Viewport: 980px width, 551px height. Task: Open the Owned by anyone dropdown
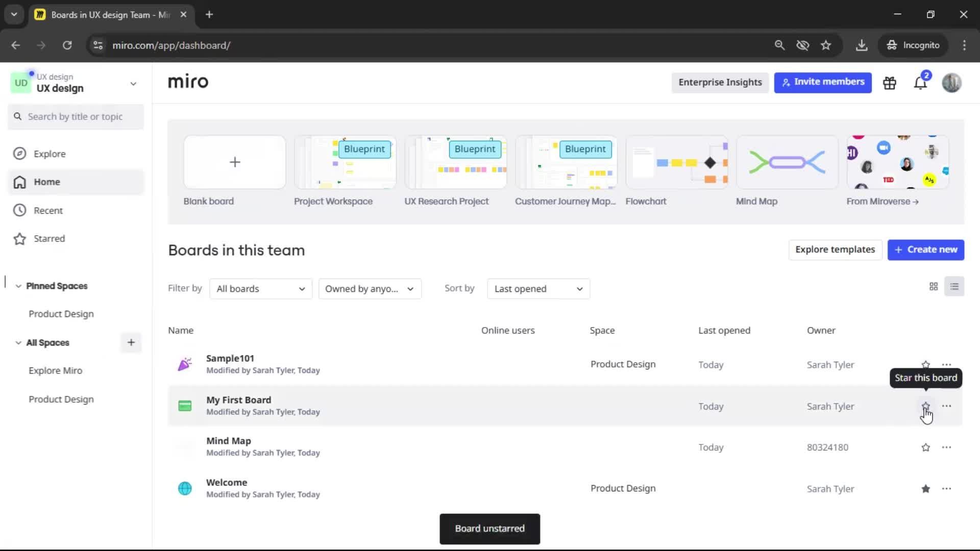[370, 289]
